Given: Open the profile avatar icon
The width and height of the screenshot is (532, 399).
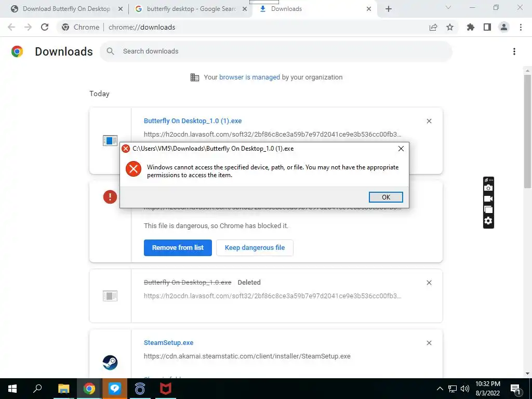Looking at the screenshot, I should click(504, 27).
